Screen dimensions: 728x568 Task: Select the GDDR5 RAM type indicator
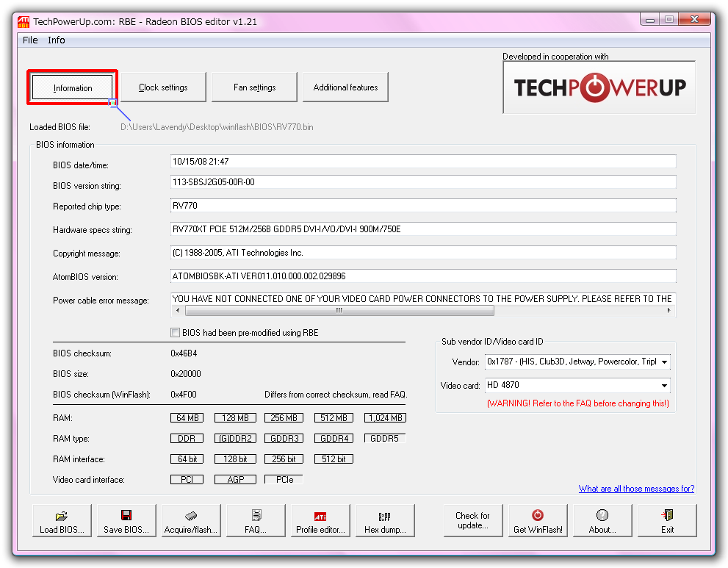(385, 439)
